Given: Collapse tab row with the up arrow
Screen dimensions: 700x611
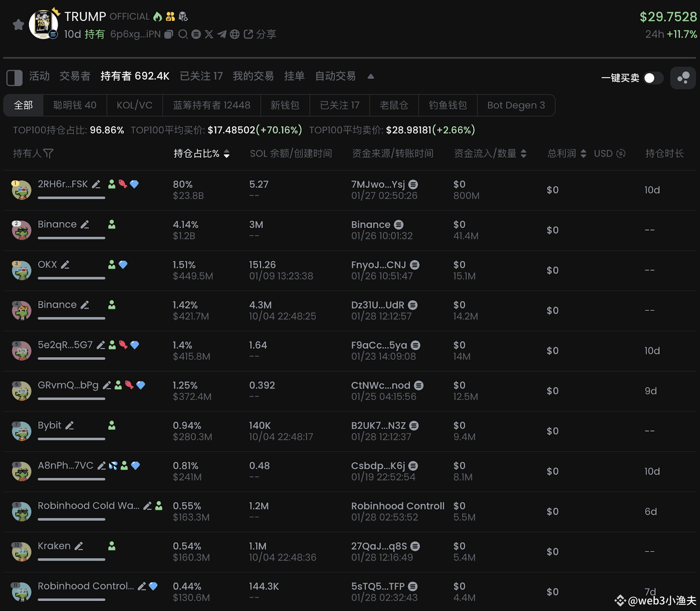Looking at the screenshot, I should tap(371, 76).
